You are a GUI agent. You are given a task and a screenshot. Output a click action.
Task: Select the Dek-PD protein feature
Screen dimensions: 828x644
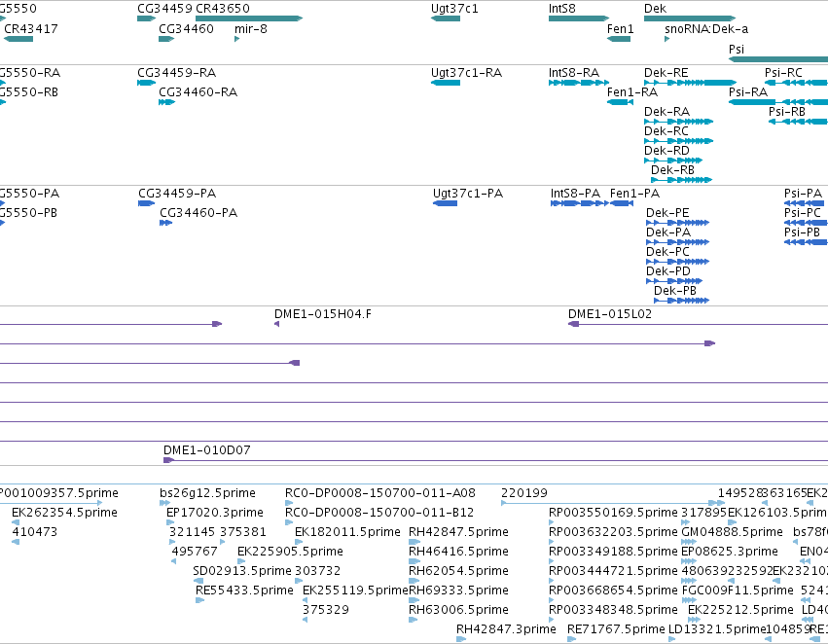pyautogui.click(x=674, y=281)
